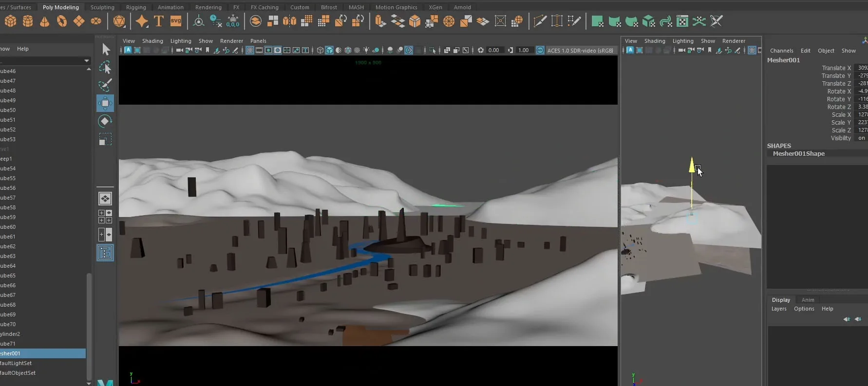This screenshot has width=868, height=386.
Task: Switch to the Sculpting shelf tab
Action: pos(102,7)
